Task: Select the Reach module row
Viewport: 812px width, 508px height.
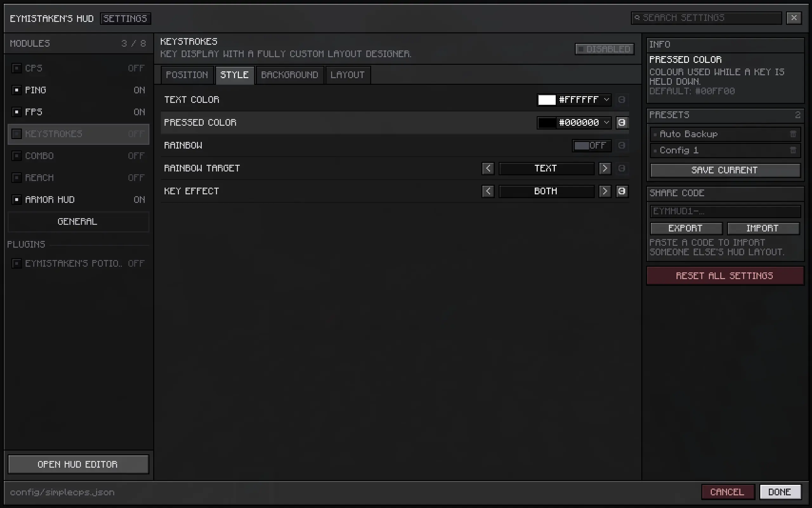Action: [x=78, y=177]
